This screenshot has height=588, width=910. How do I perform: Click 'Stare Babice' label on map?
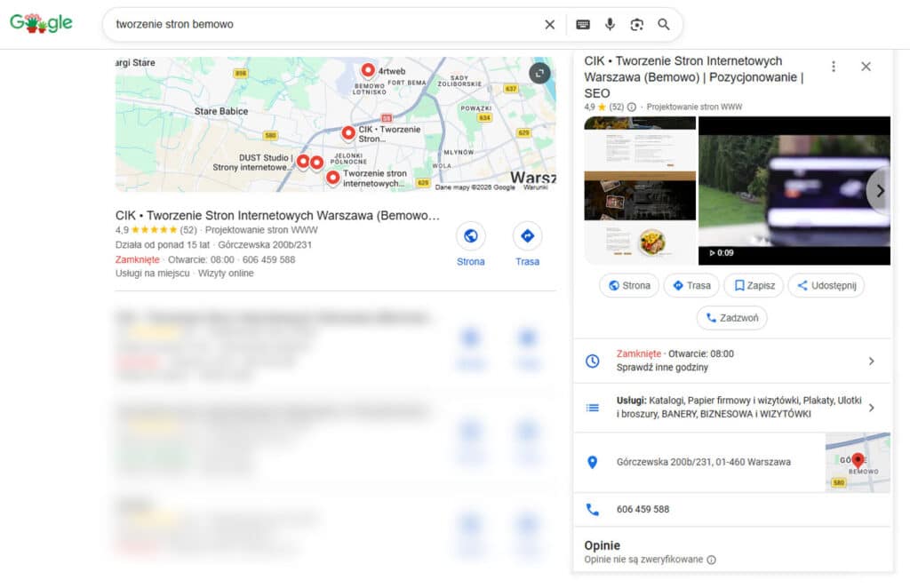221,111
